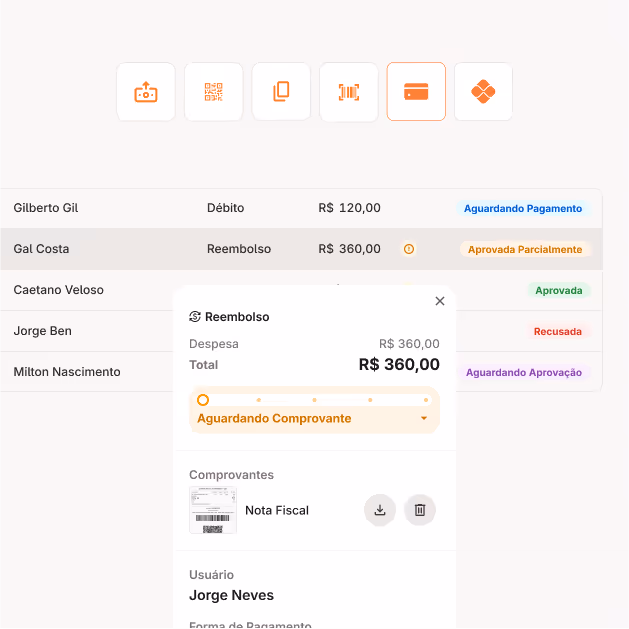Screen dimensions: 629x629
Task: Click the Comprovantes section heading
Action: click(x=231, y=475)
